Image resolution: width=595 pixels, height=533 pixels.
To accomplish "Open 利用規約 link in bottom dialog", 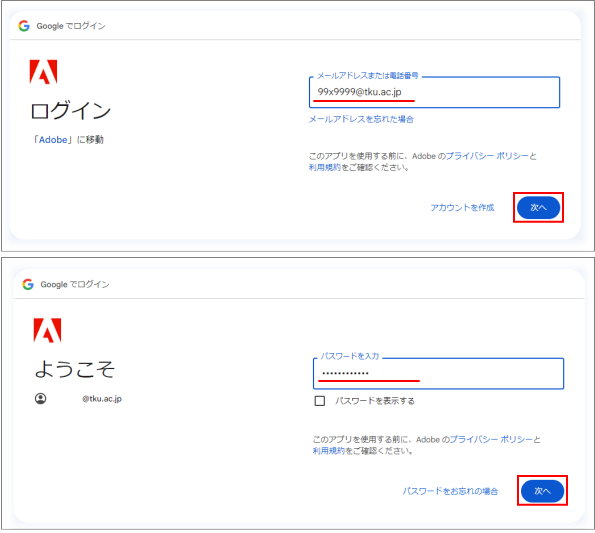I will [x=329, y=451].
